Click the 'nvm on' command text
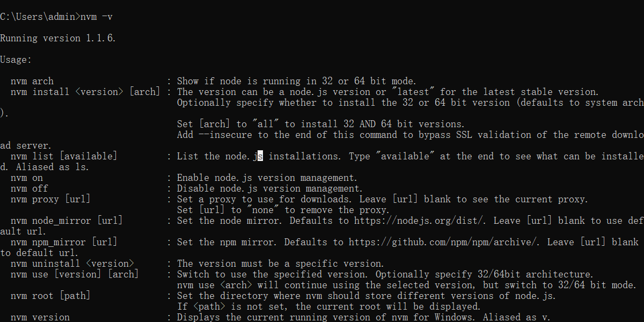644x322 pixels. tap(27, 177)
